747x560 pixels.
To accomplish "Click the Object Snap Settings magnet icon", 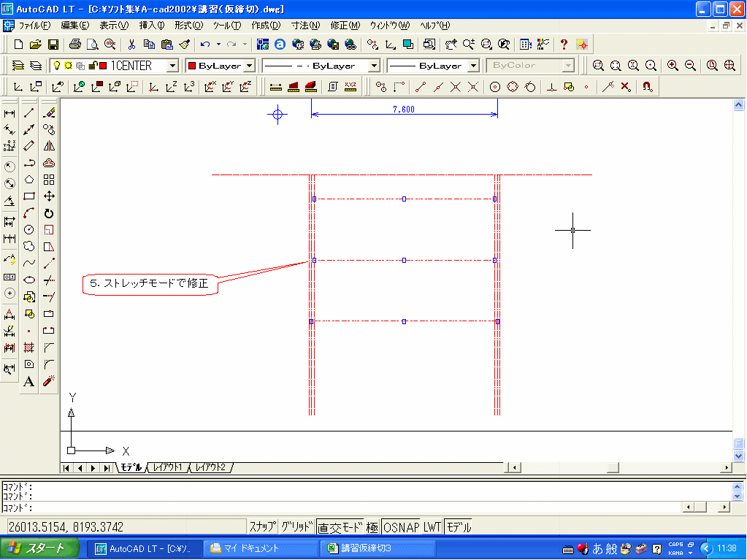I will click(647, 87).
